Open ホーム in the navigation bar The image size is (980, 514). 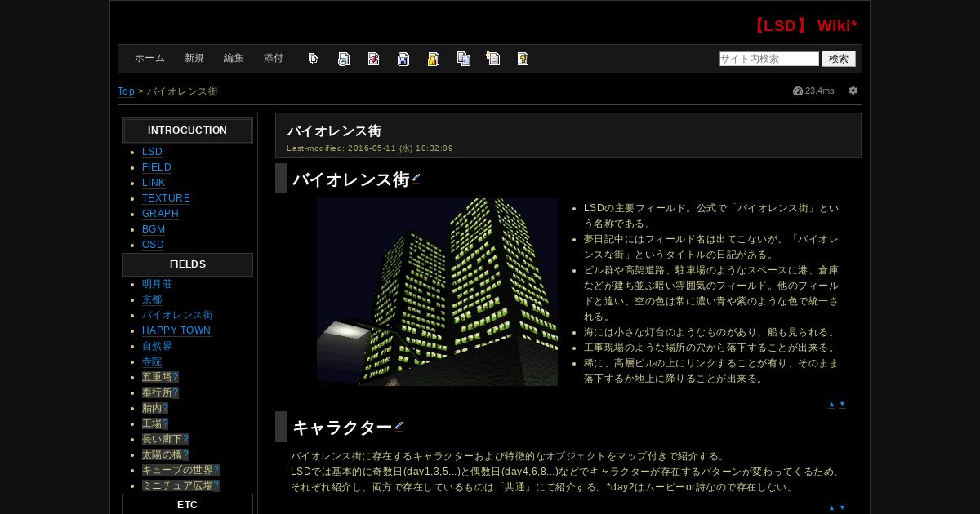click(149, 59)
